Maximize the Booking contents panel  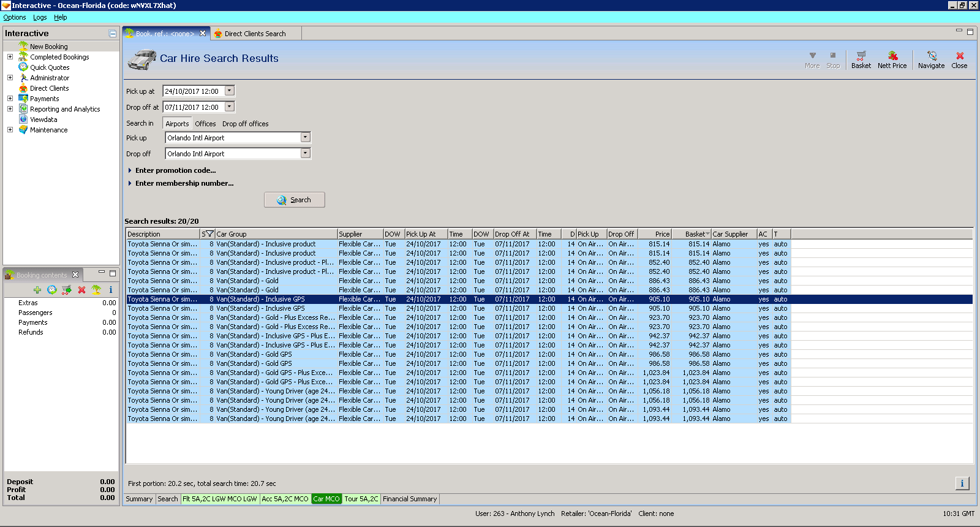113,273
